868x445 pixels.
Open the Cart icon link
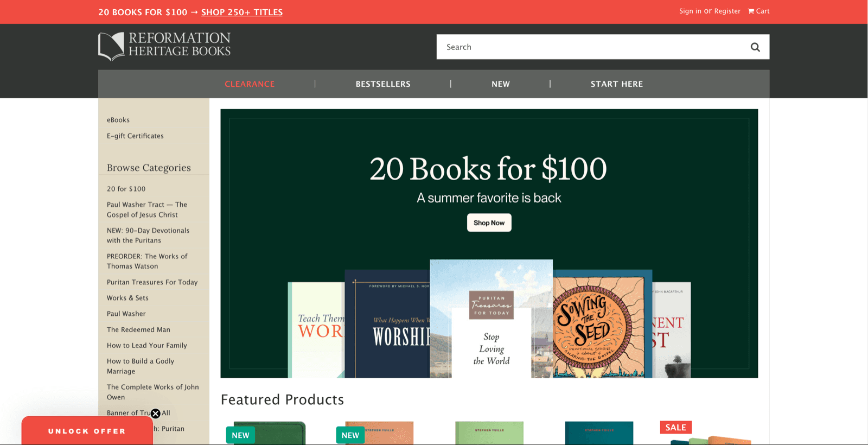coord(758,11)
